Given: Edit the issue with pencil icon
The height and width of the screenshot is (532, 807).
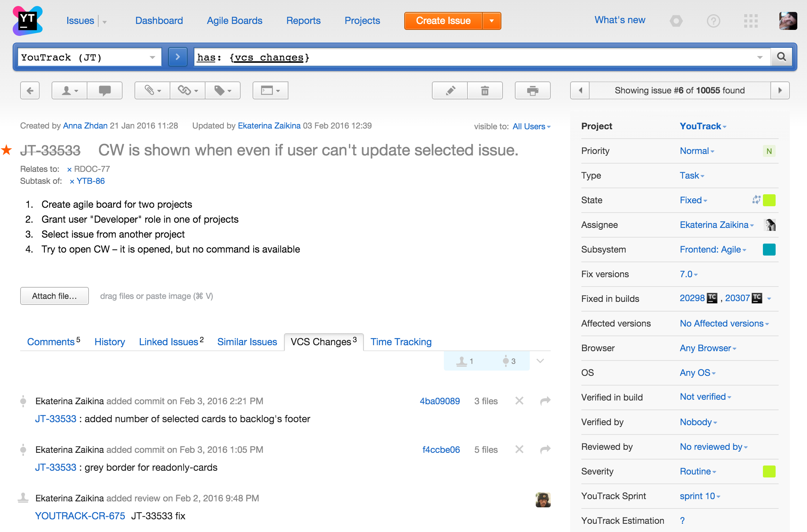Looking at the screenshot, I should [450, 90].
